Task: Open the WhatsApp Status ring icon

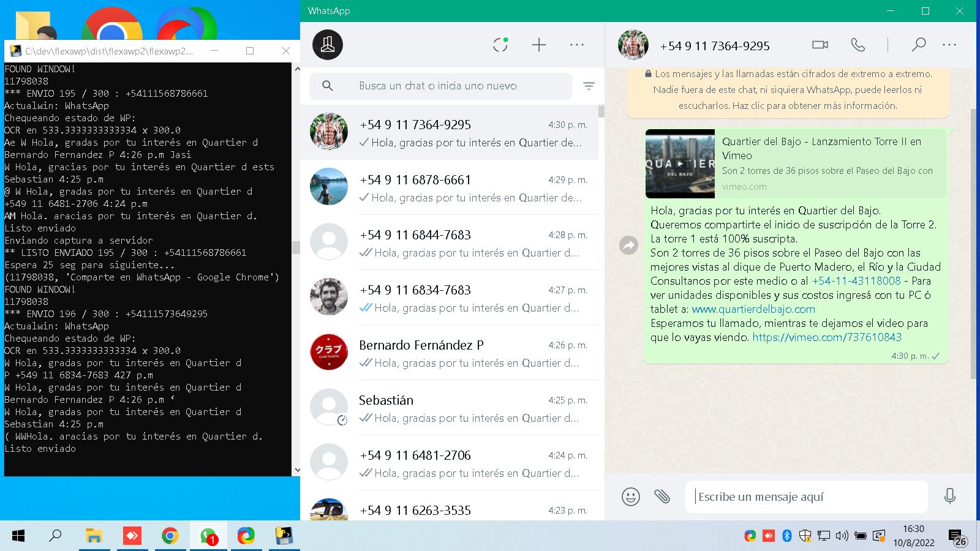Action: 500,45
